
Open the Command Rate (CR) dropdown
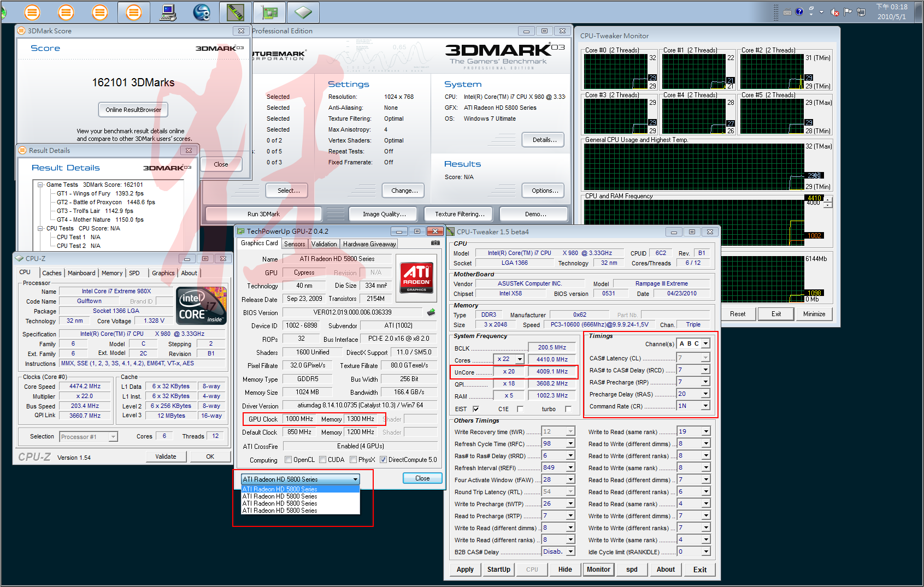(706, 406)
